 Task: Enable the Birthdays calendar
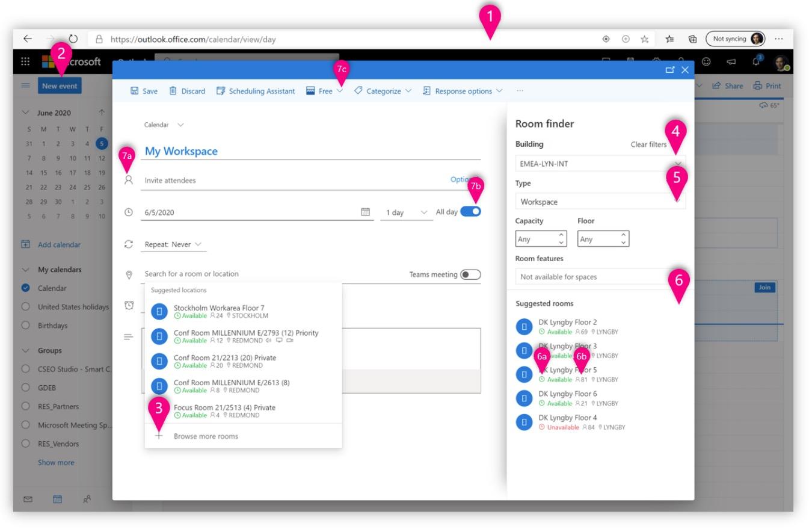pyautogui.click(x=25, y=326)
